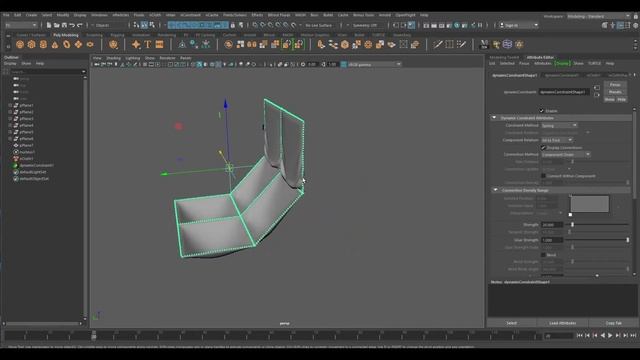640x360 pixels.
Task: Click the connection density ramp swatch
Action: pos(589,204)
